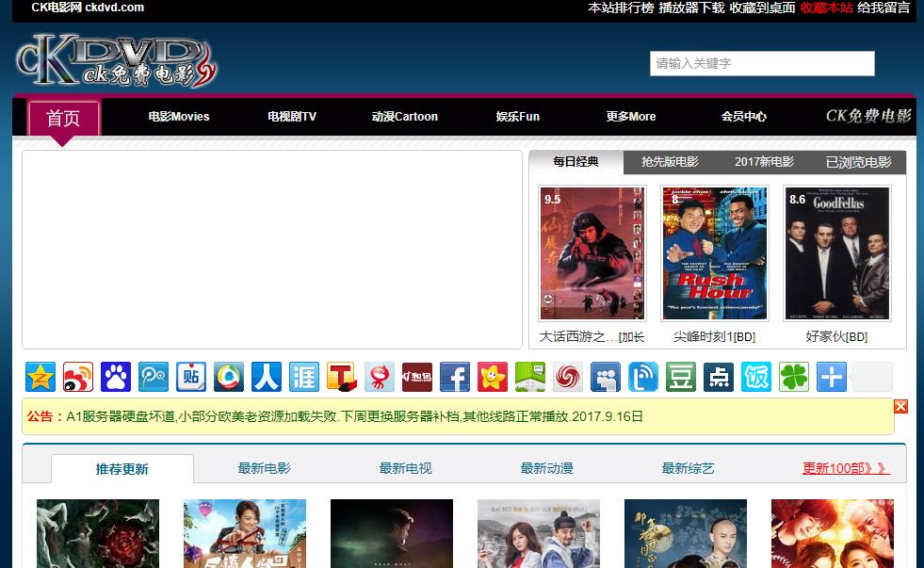This screenshot has height=568, width=924.
Task: Click the 首页 home button
Action: click(x=63, y=119)
